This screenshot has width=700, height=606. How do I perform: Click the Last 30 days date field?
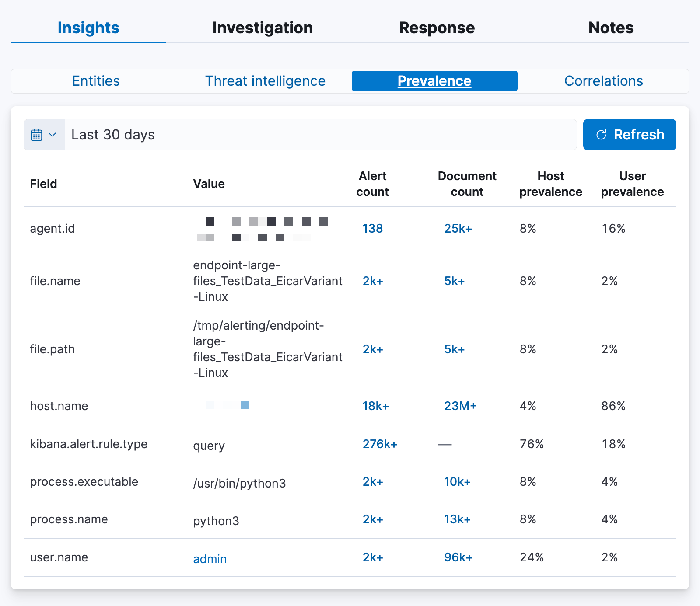(x=319, y=135)
